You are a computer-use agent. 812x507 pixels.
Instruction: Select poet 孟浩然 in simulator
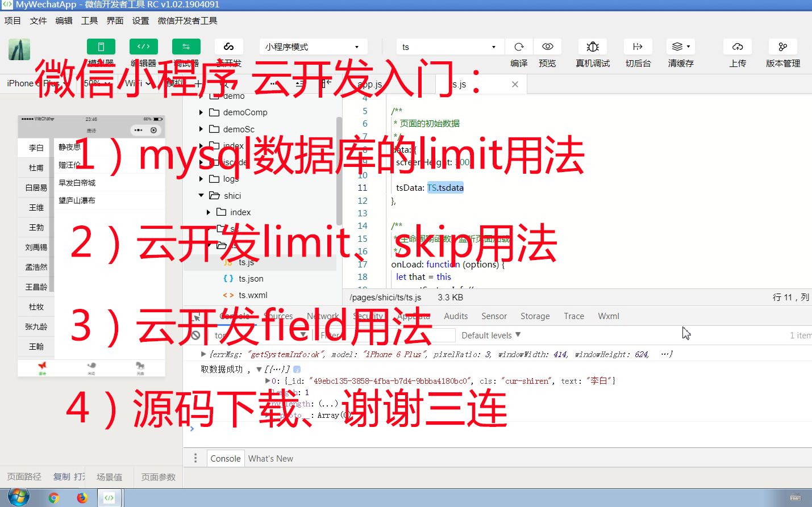pyautogui.click(x=36, y=267)
